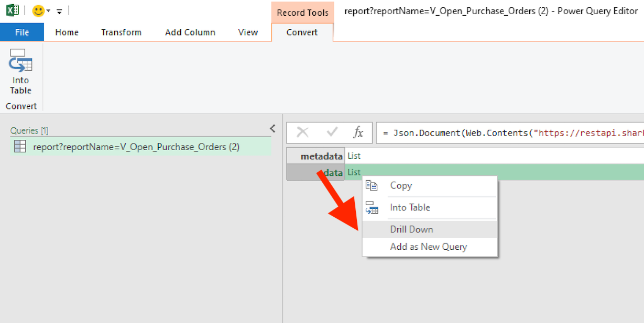Choose Copy from the context menu
This screenshot has height=323, width=644.
coord(430,185)
